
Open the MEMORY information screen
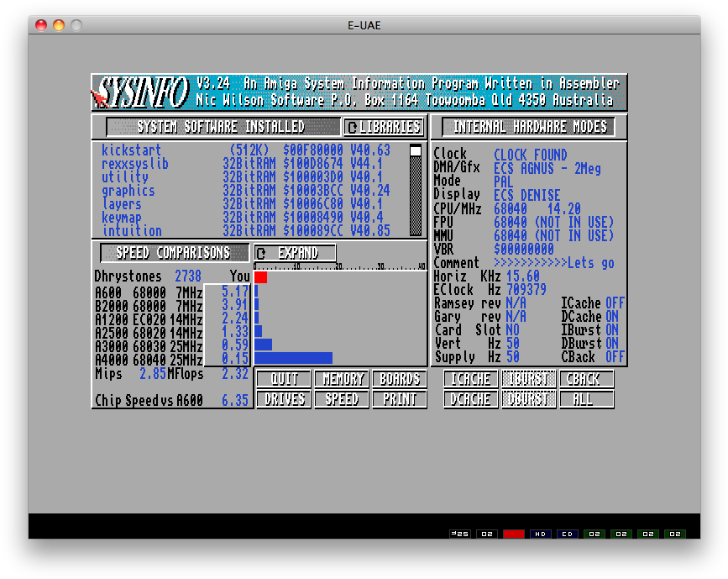coord(341,379)
